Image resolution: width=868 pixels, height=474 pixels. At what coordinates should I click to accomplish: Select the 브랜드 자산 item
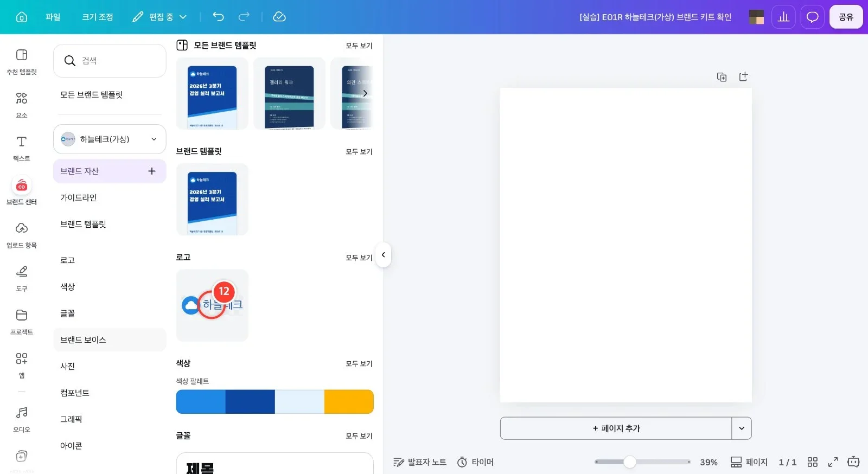pos(110,171)
